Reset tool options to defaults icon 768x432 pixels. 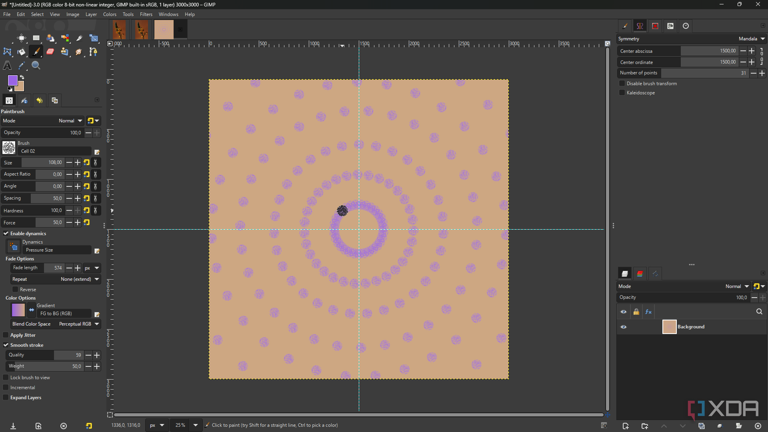pyautogui.click(x=89, y=426)
